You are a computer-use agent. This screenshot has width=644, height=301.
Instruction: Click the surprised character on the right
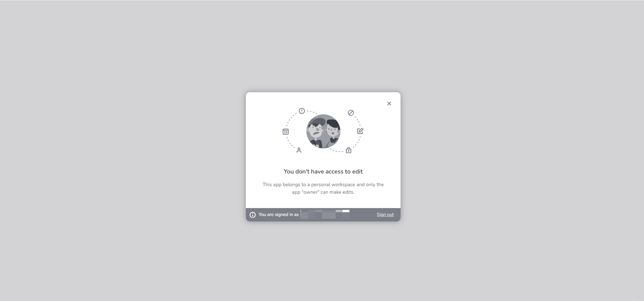332,131
